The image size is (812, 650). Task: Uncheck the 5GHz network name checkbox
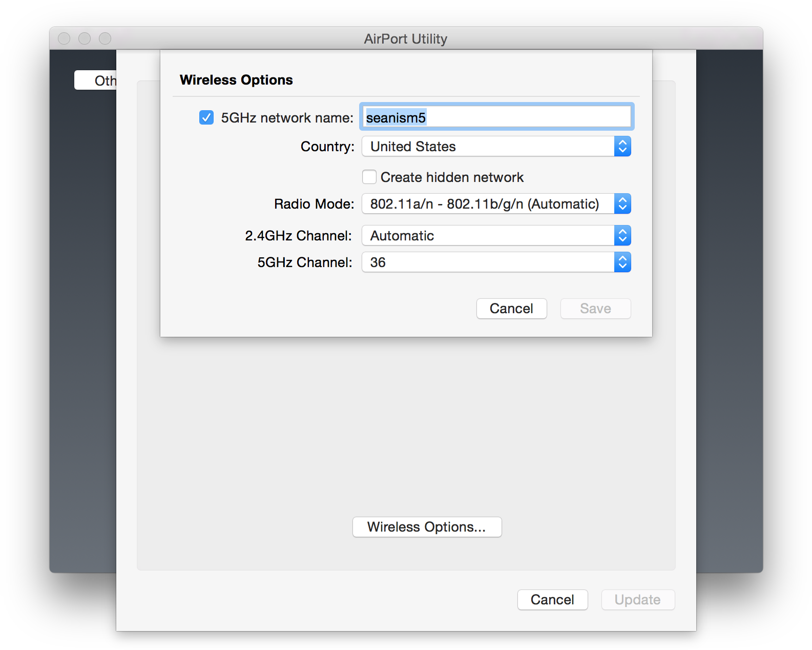pyautogui.click(x=206, y=118)
